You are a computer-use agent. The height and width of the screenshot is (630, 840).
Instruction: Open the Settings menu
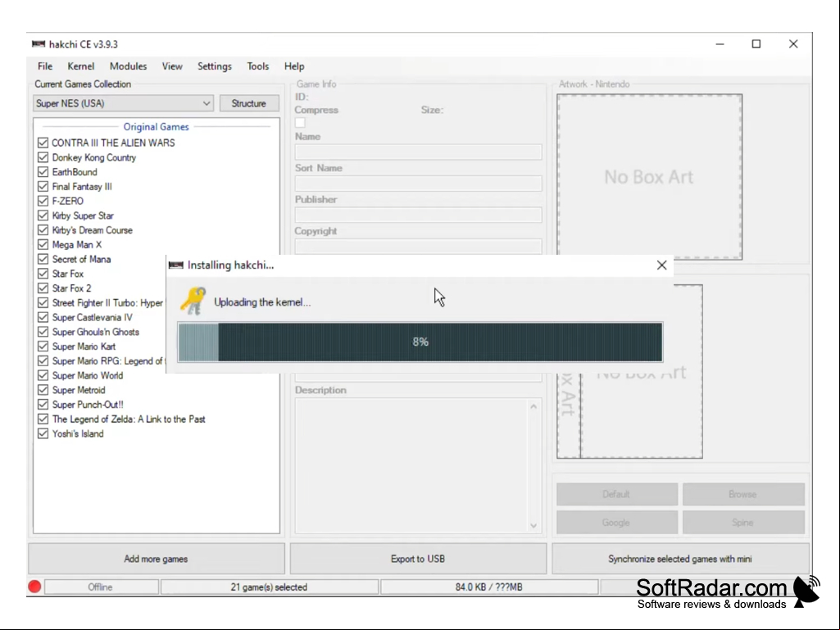point(214,66)
